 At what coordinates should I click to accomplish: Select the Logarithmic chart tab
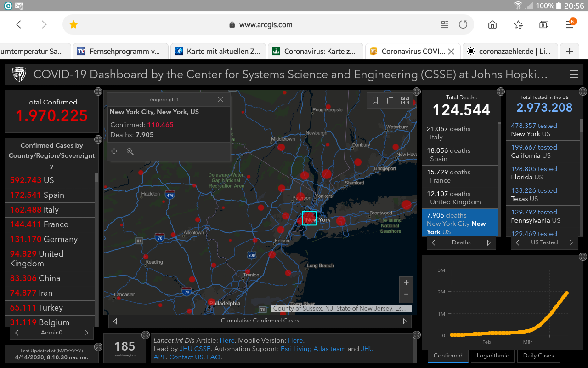[x=493, y=356]
